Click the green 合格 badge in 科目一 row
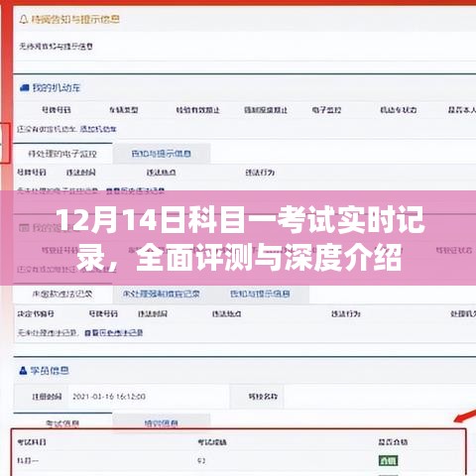This screenshot has width=476, height=476. (388, 460)
